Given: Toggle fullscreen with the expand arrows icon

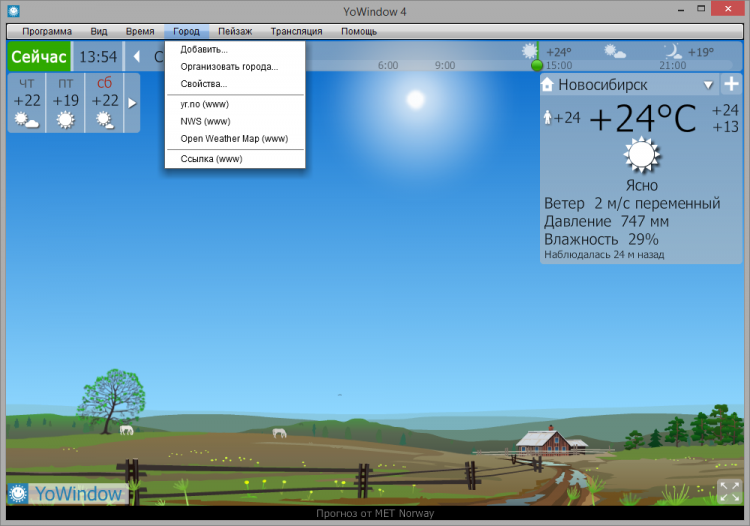Looking at the screenshot, I should (x=729, y=492).
